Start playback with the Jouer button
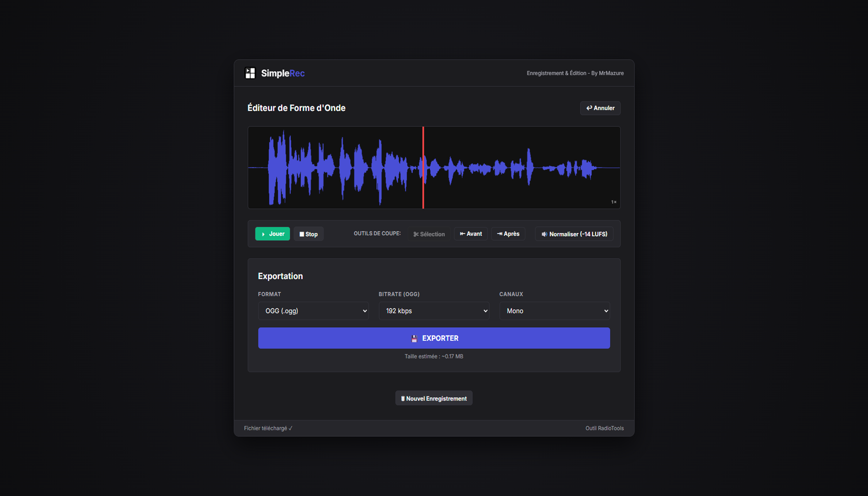 click(x=273, y=234)
